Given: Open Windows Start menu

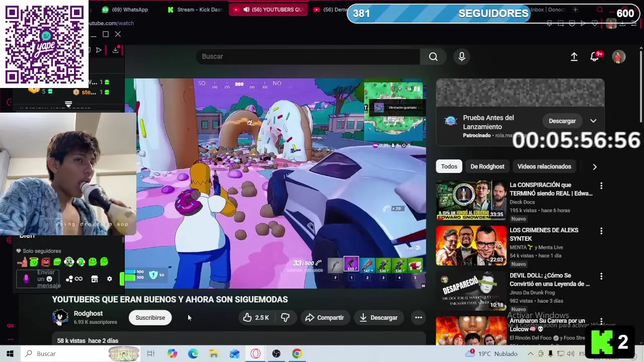Looking at the screenshot, I should click(10, 354).
